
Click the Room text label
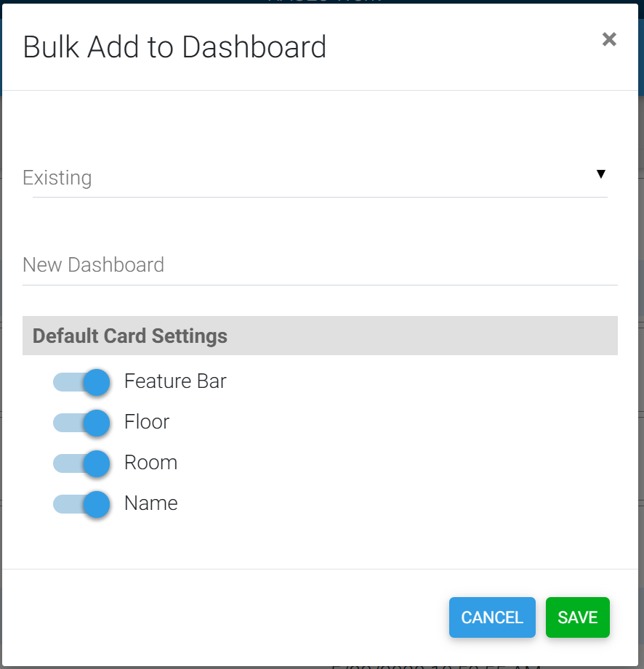pyautogui.click(x=150, y=463)
